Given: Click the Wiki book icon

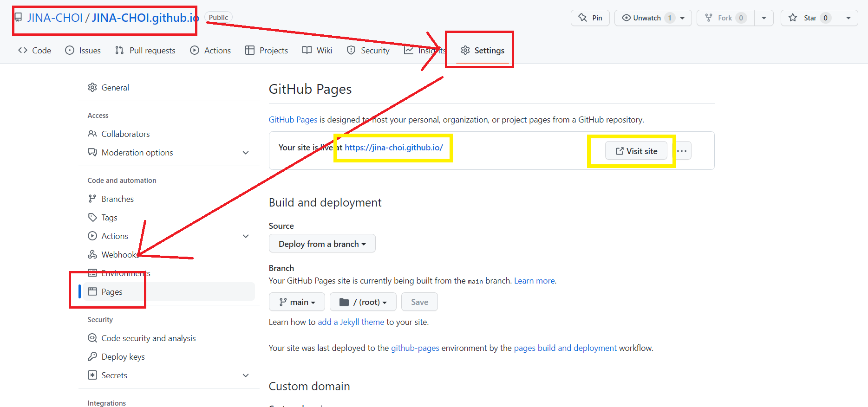Looking at the screenshot, I should pyautogui.click(x=307, y=50).
